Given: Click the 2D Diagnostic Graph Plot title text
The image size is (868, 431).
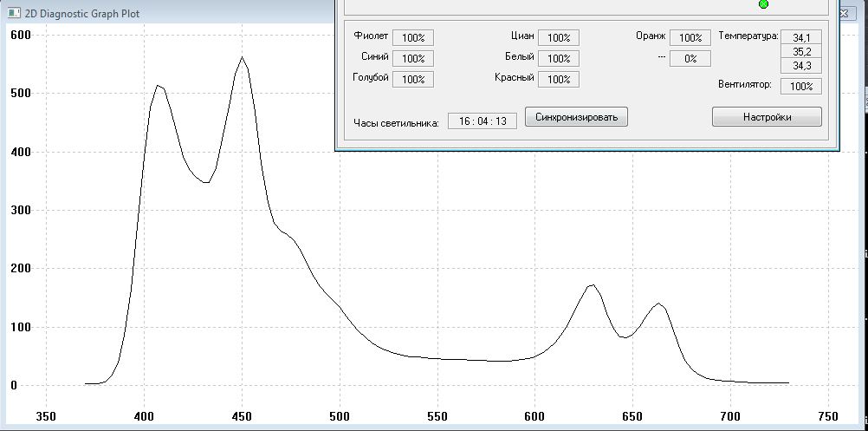Looking at the screenshot, I should [x=82, y=13].
